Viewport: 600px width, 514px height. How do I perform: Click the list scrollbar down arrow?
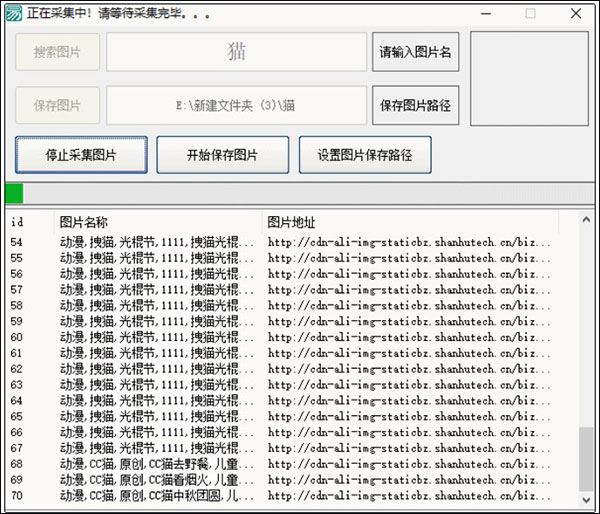pyautogui.click(x=586, y=499)
